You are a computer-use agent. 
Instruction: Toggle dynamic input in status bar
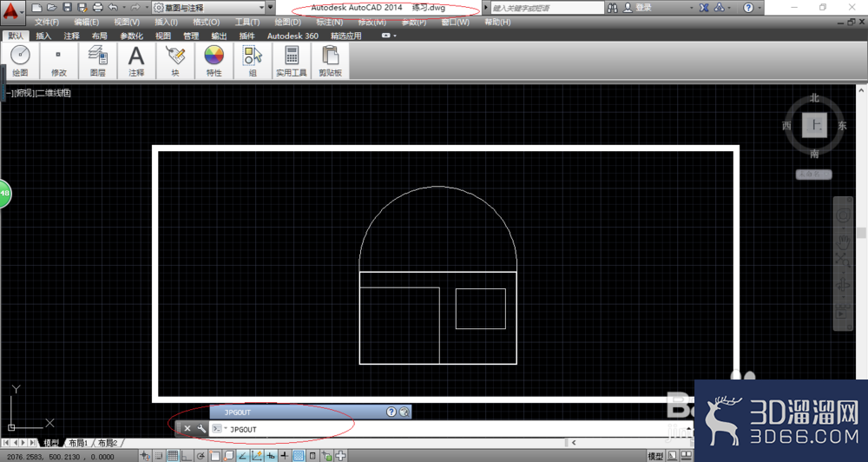(271, 456)
